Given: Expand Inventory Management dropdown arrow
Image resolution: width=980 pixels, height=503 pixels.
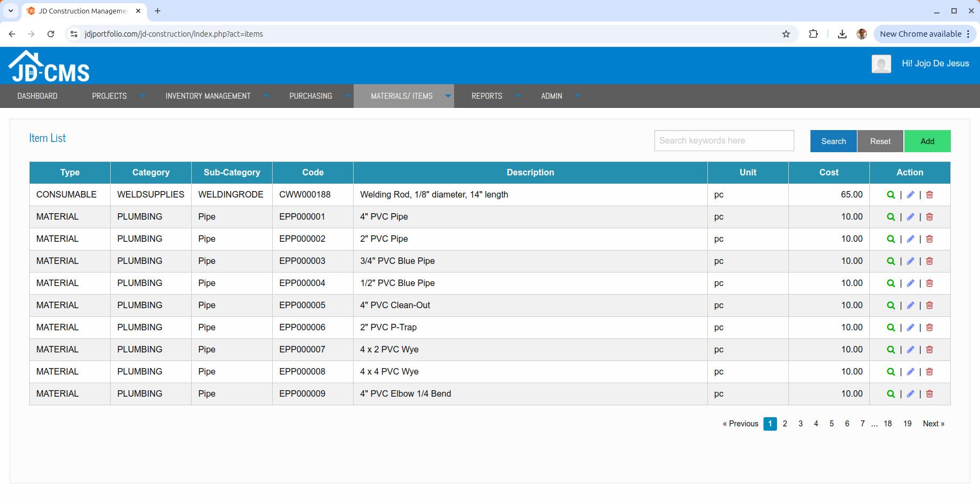Looking at the screenshot, I should pyautogui.click(x=266, y=96).
